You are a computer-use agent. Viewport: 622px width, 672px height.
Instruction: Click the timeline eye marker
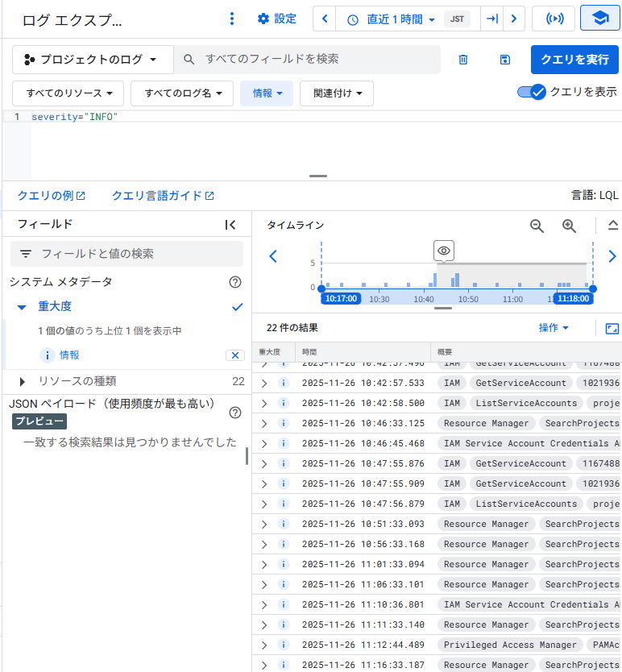pos(444,251)
